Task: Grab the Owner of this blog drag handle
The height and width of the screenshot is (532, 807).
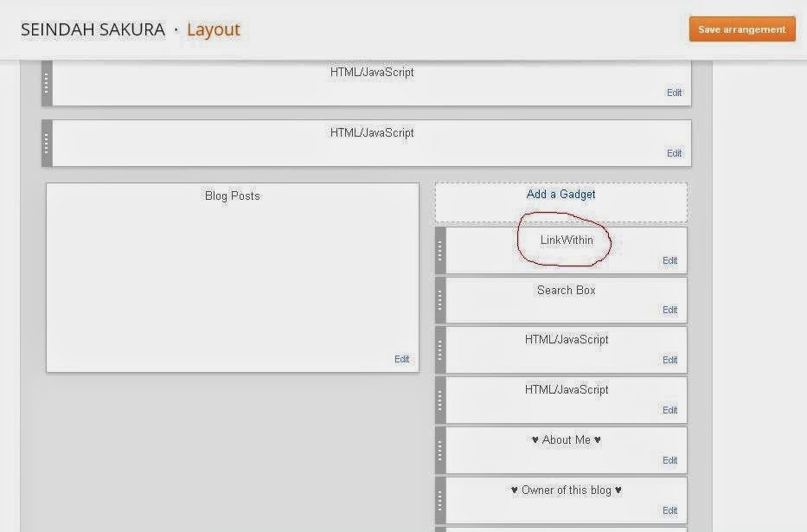Action: point(440,500)
